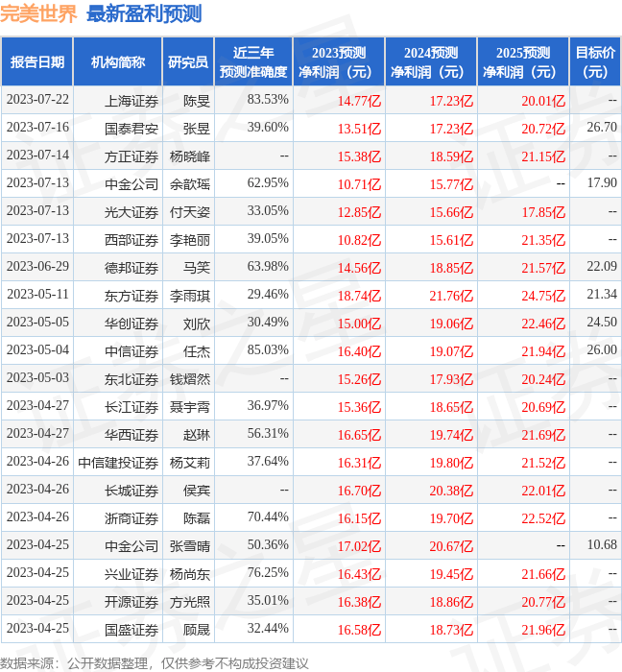Click analyst name 余歆瑶

pos(190,184)
